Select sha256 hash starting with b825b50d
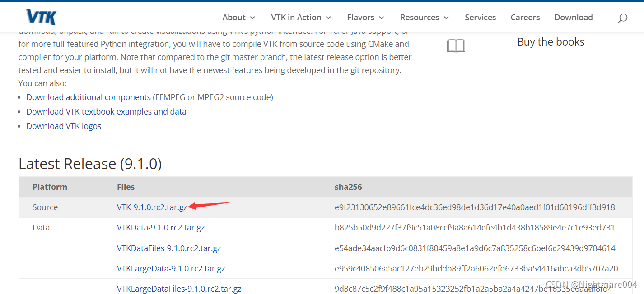 point(475,228)
